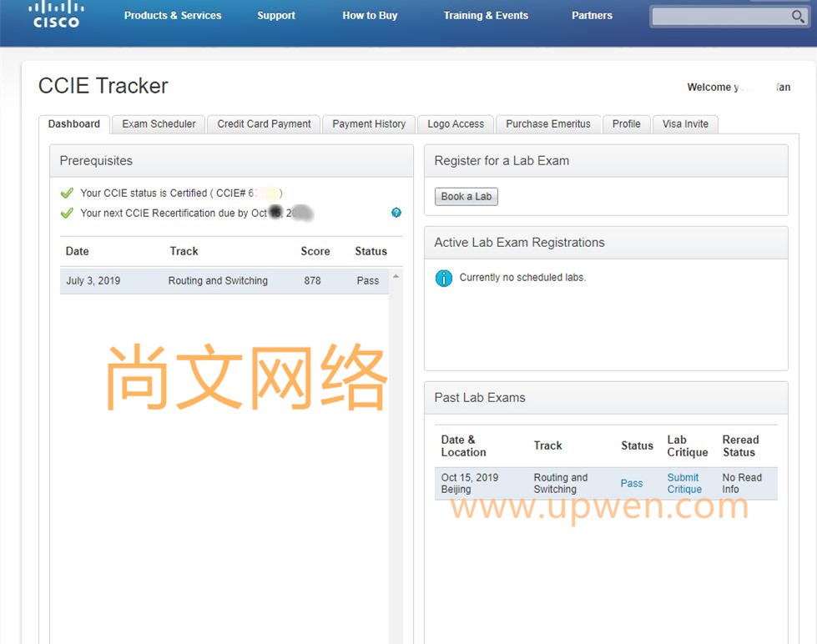817x644 pixels.
Task: Click the Track header in Past Lab Exams
Action: [x=547, y=446]
